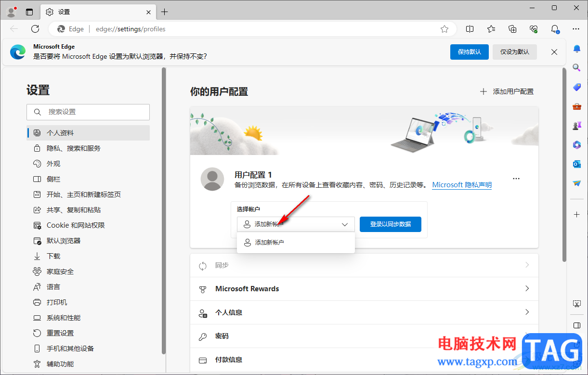Select 打印机 in settings sidebar

[88, 302]
